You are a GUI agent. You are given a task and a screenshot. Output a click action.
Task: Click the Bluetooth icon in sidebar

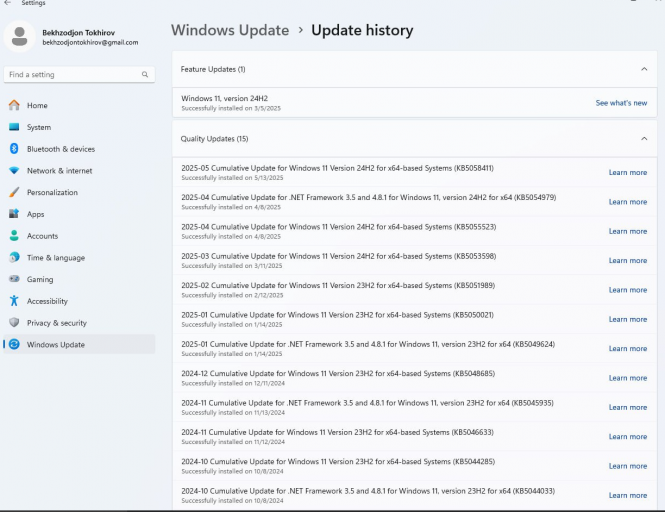pos(14,149)
